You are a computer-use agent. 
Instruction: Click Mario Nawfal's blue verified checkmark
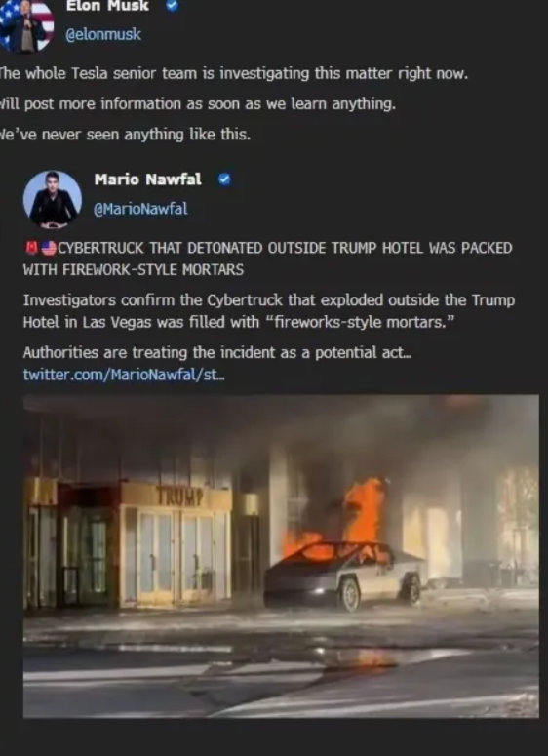224,179
